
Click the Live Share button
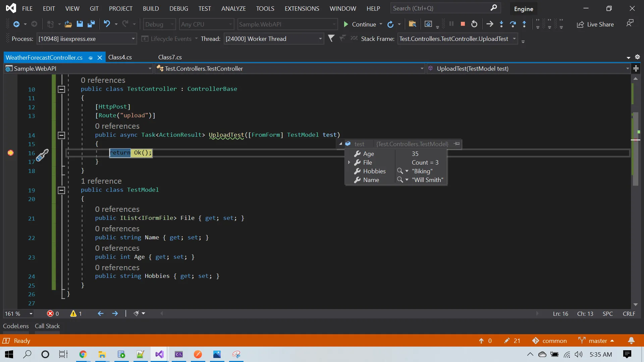[595, 24]
